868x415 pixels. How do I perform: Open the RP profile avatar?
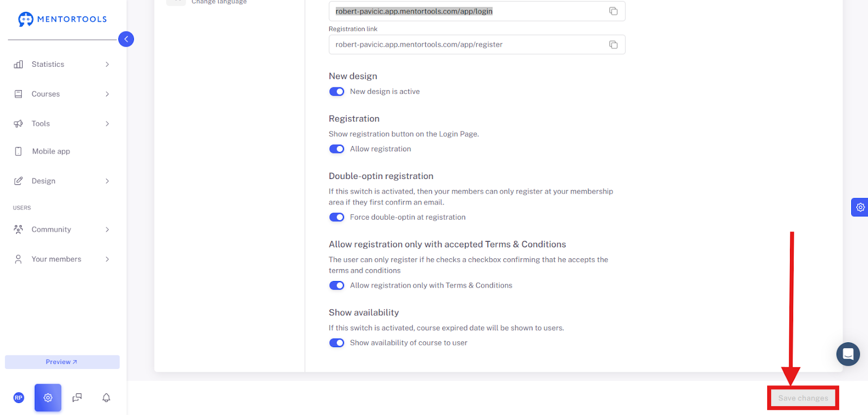tap(18, 398)
